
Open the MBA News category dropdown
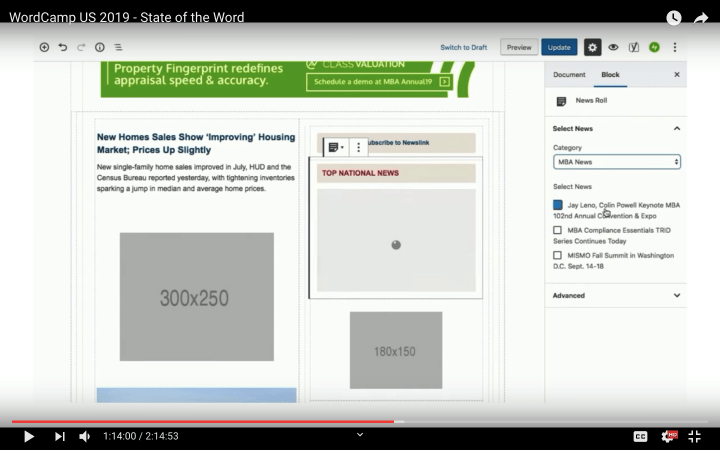pyautogui.click(x=617, y=162)
